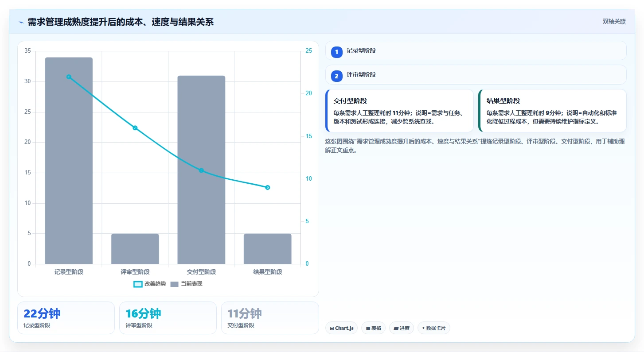Click the 数据卡片 tag chip
The height and width of the screenshot is (352, 644).
434,328
